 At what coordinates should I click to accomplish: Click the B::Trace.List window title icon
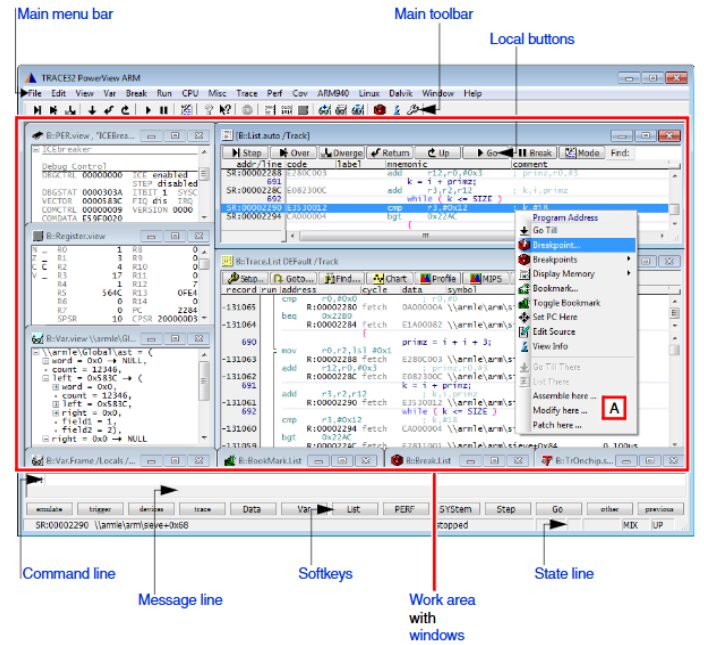pyautogui.click(x=228, y=261)
